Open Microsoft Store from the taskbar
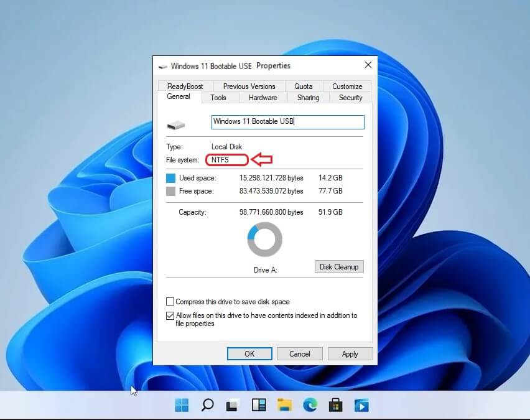 click(336, 404)
